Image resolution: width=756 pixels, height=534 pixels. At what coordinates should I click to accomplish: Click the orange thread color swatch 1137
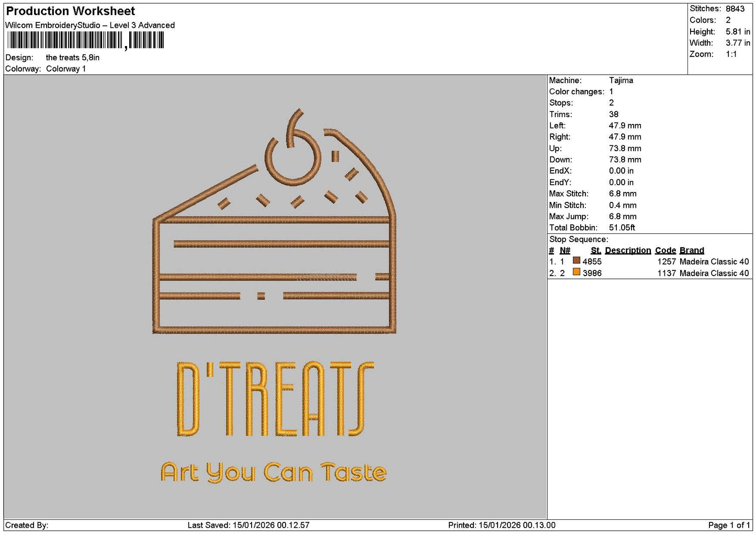click(x=576, y=272)
